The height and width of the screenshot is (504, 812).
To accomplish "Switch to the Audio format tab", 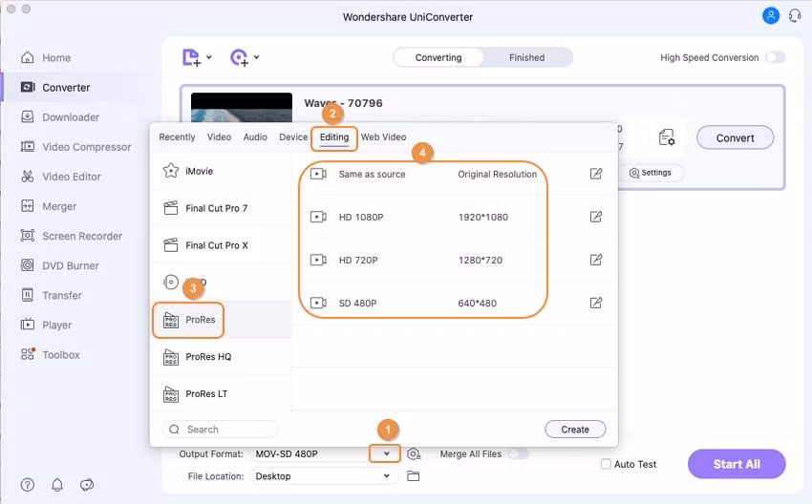I will coord(255,137).
